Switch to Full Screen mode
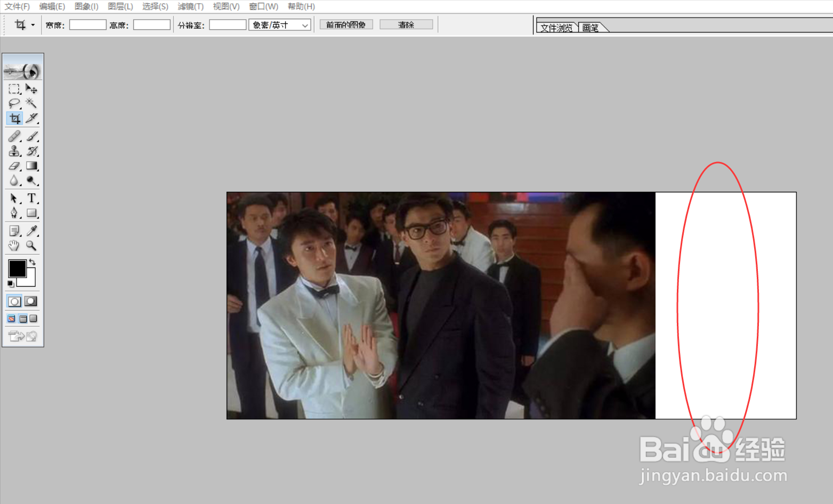This screenshot has width=833, height=504. (x=34, y=319)
